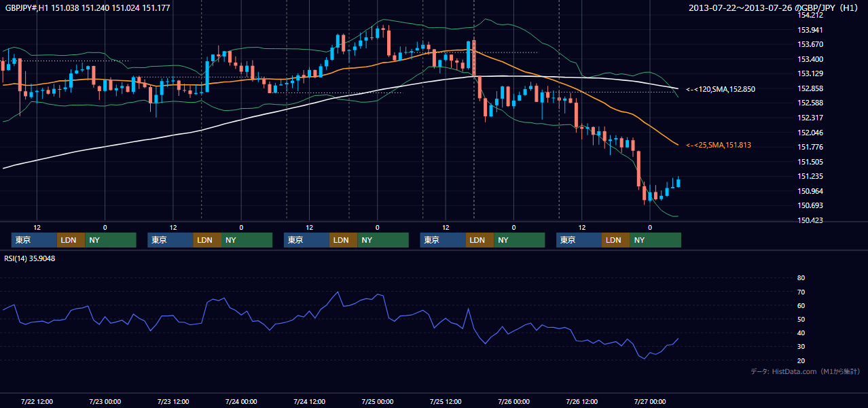This screenshot has height=408, width=868.
Task: Click the 7/26 00:00 date label
Action: click(x=514, y=402)
